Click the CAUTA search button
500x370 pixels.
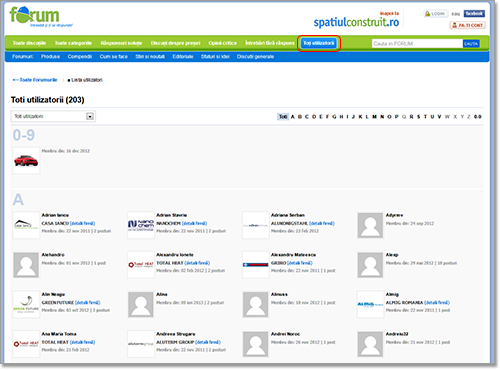(471, 44)
